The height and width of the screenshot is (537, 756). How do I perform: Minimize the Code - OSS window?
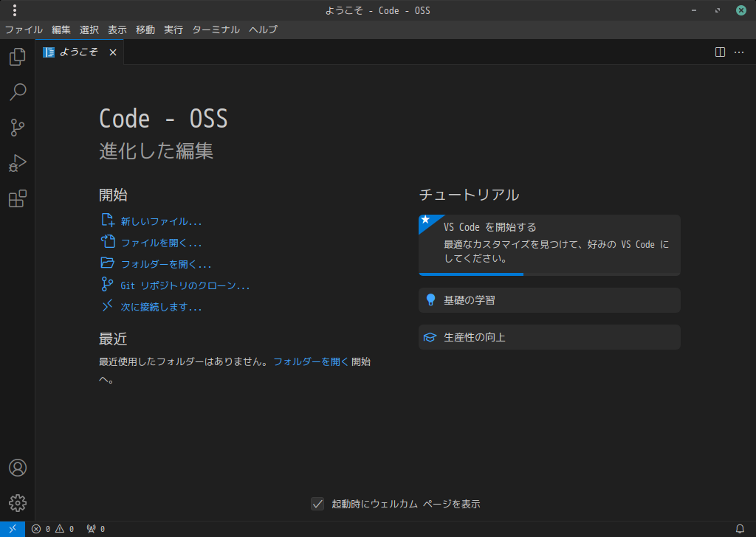[x=694, y=10]
